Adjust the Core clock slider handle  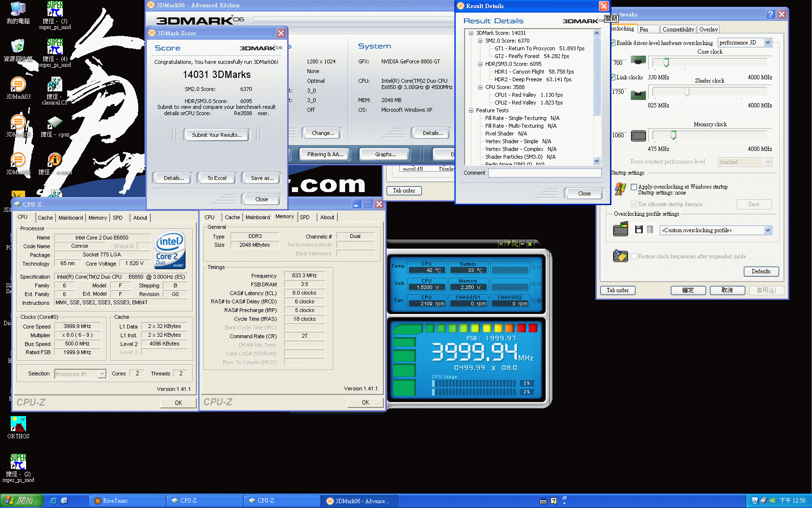pyautogui.click(x=666, y=62)
